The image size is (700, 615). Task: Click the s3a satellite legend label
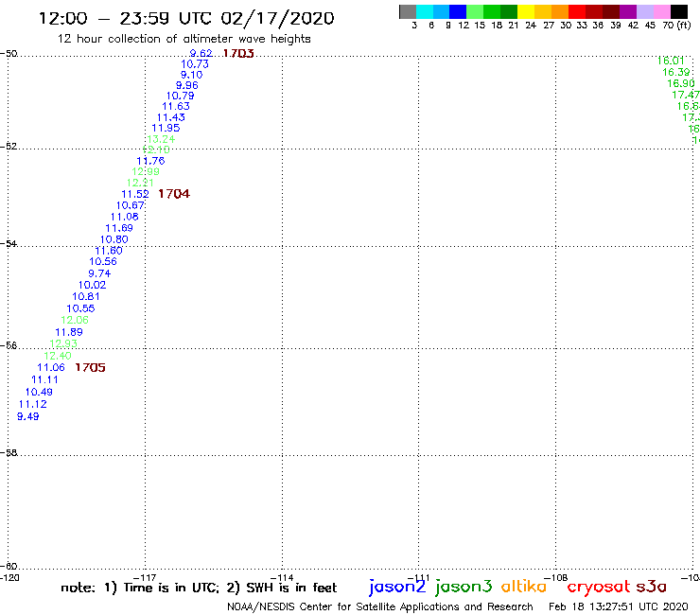coord(652,587)
